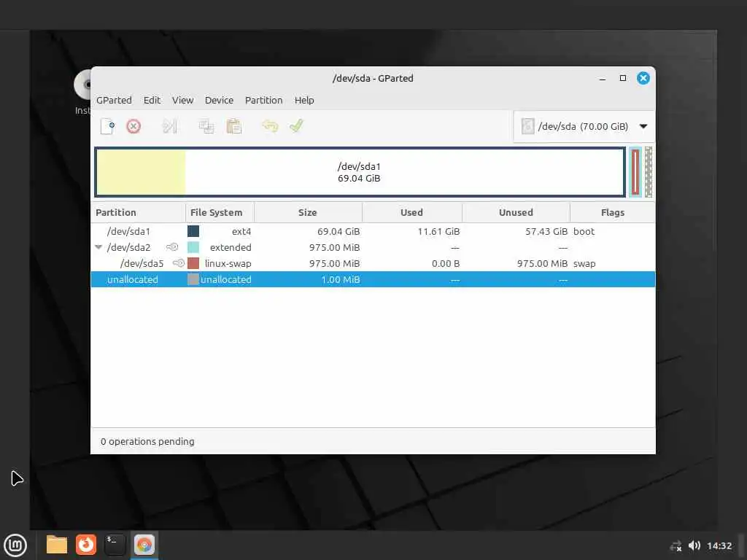The image size is (747, 560).
Task: Click the Used column header
Action: click(x=412, y=212)
